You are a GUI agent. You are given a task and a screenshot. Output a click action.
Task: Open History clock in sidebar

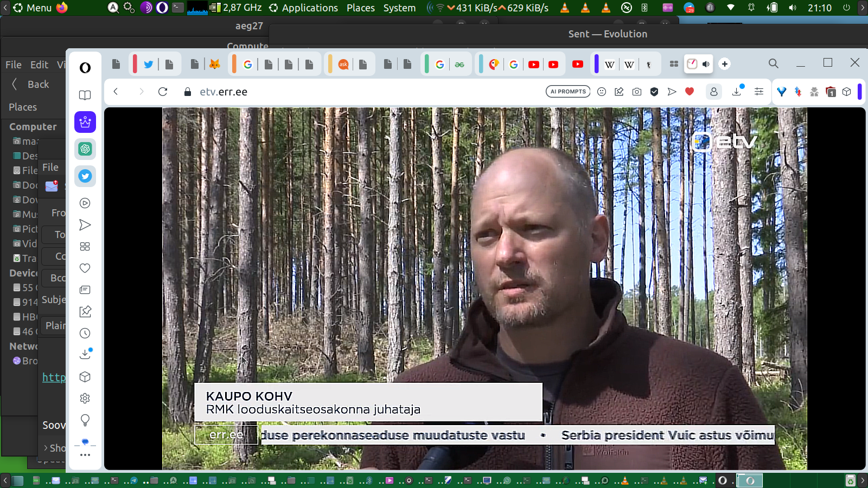coord(85,333)
